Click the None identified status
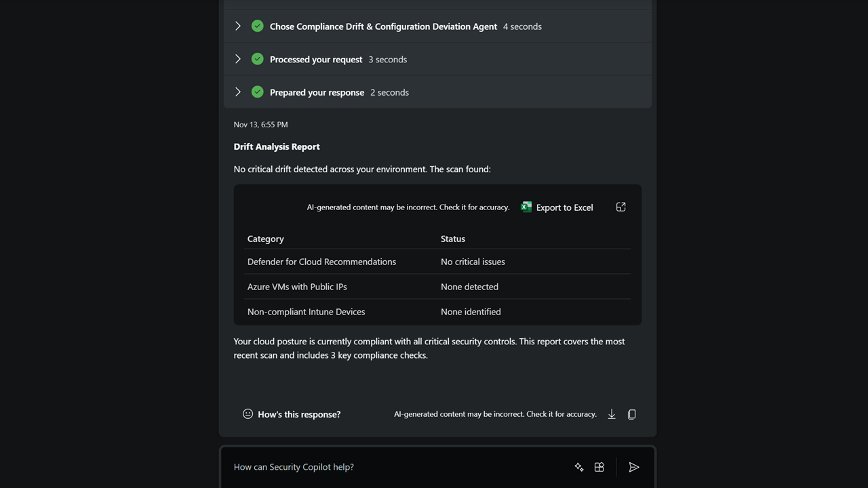868x488 pixels. tap(471, 312)
